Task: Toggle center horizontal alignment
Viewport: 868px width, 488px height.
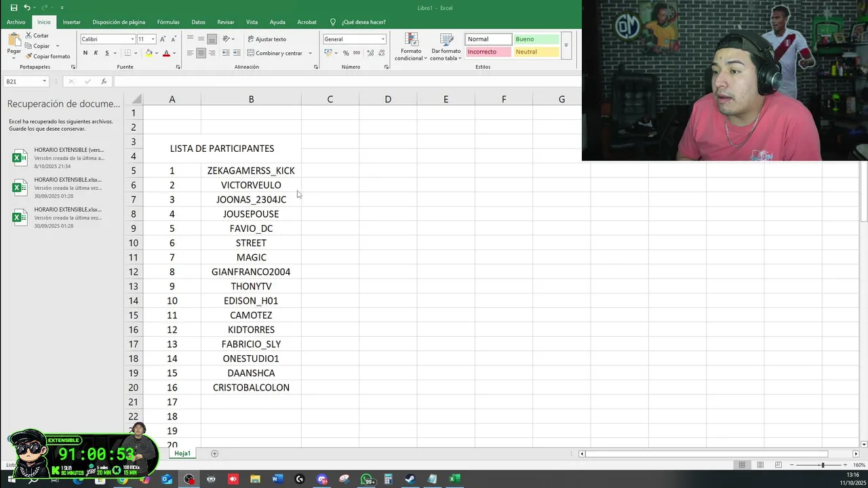Action: click(201, 53)
